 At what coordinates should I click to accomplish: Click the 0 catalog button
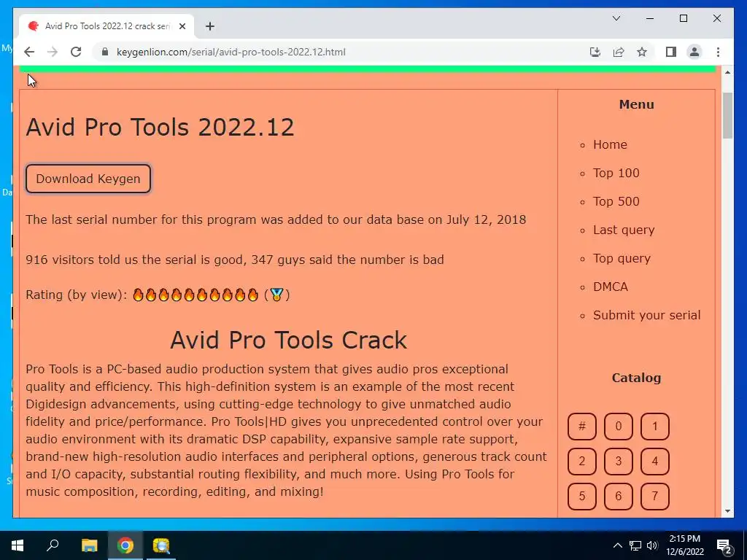619,426
